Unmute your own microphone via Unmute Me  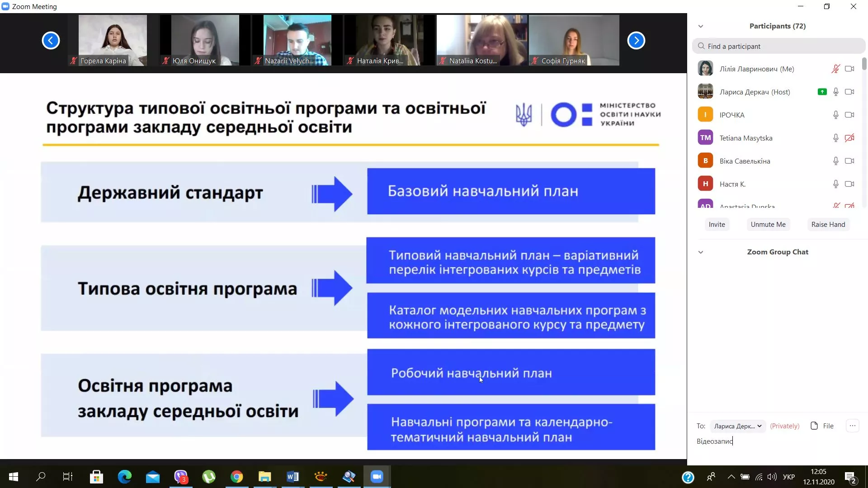click(x=768, y=224)
